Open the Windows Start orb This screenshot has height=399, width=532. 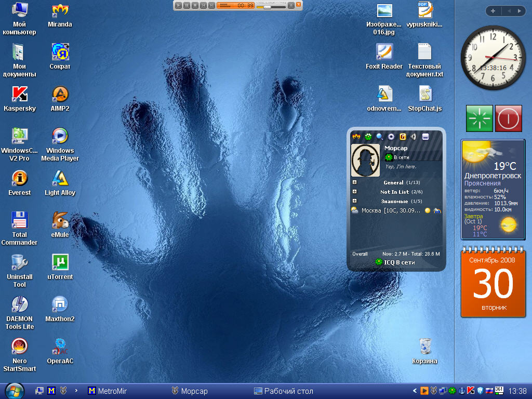tap(14, 391)
